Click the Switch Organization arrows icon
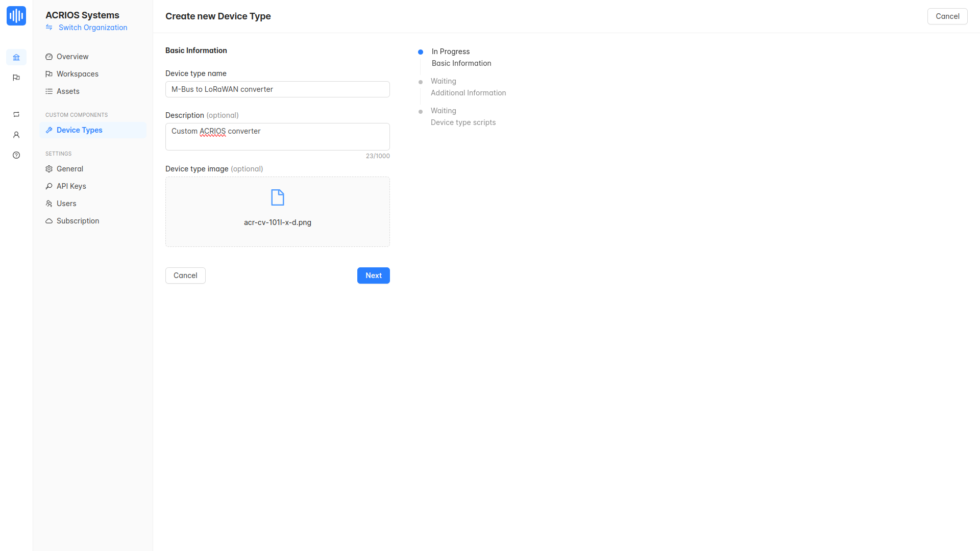Viewport: 980px width, 551px height. pos(49,28)
